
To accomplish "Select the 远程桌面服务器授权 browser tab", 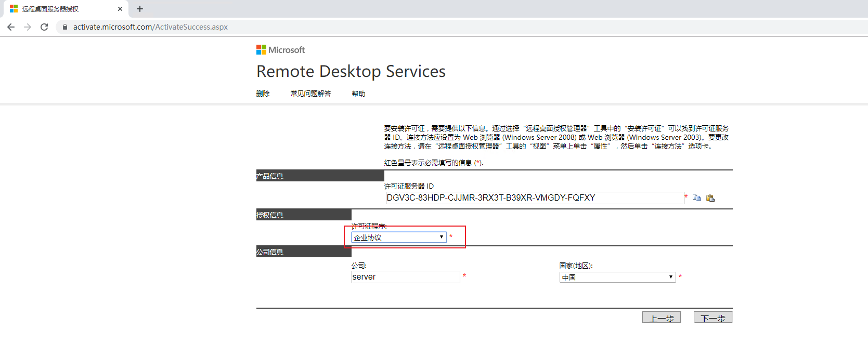I will (57, 9).
